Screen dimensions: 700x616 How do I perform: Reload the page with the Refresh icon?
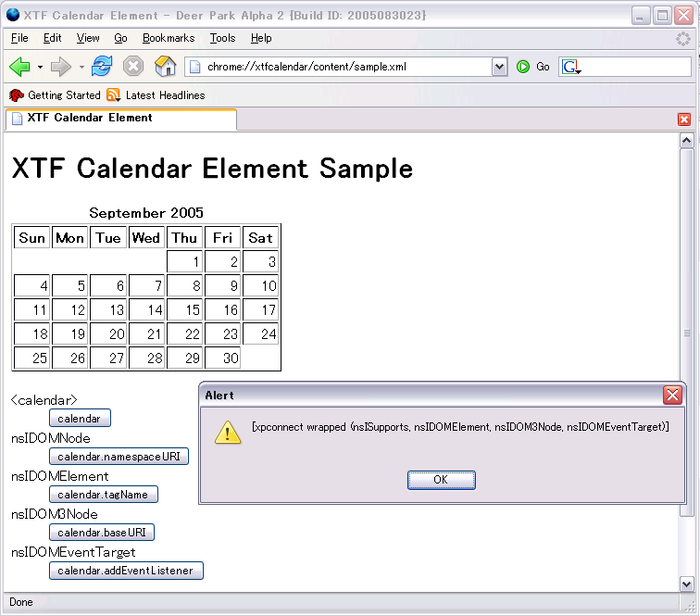[x=102, y=67]
